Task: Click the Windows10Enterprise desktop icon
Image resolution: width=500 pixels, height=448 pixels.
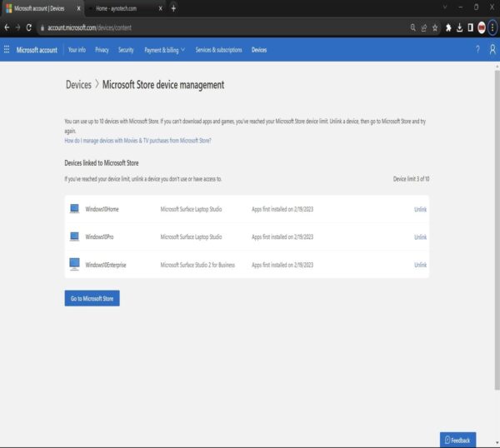Action: tap(74, 264)
